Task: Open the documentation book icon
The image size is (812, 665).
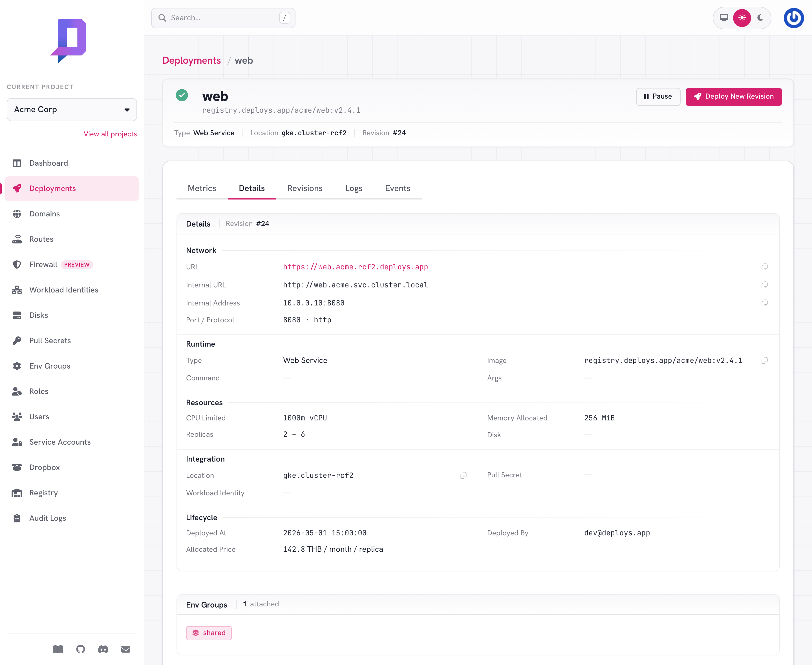Action: point(58,649)
